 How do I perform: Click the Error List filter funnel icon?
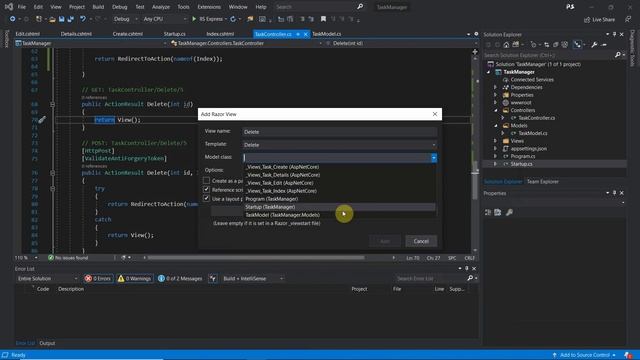213,278
